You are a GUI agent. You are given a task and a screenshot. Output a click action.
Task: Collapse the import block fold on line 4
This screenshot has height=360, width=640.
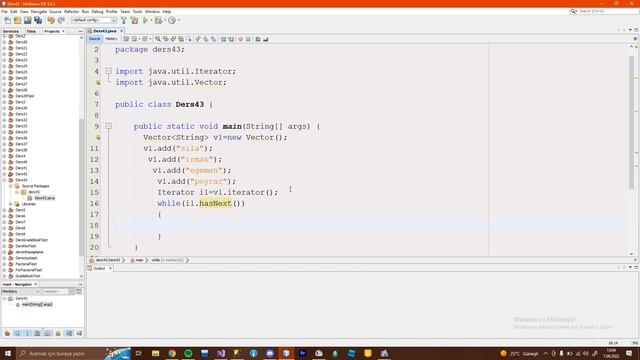coord(108,71)
